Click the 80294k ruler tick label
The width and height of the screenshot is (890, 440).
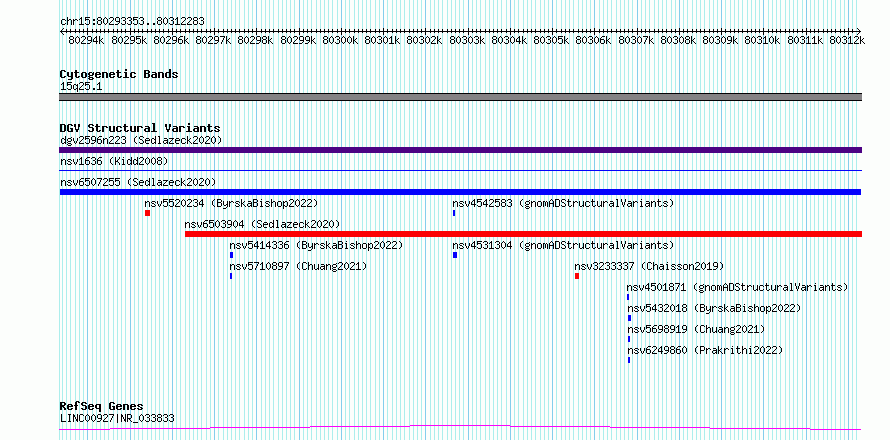point(86,40)
